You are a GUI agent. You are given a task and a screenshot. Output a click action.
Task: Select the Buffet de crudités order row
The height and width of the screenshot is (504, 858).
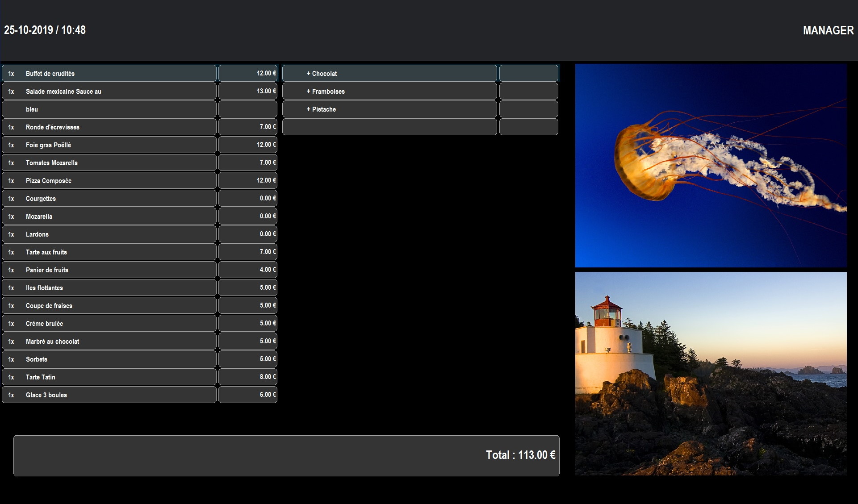click(x=109, y=73)
